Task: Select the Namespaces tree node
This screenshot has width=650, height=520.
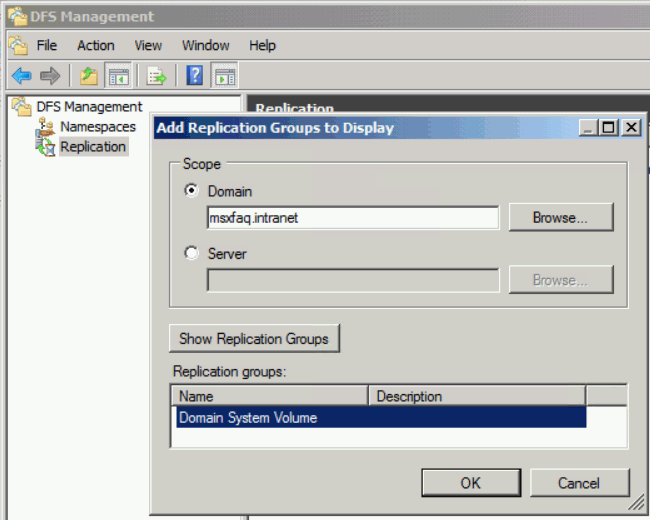Action: pos(97,127)
